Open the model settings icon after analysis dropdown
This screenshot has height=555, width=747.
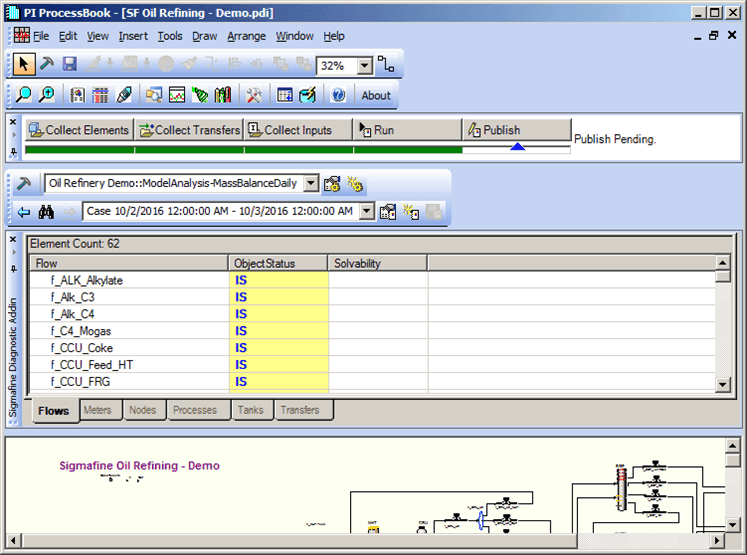click(332, 184)
